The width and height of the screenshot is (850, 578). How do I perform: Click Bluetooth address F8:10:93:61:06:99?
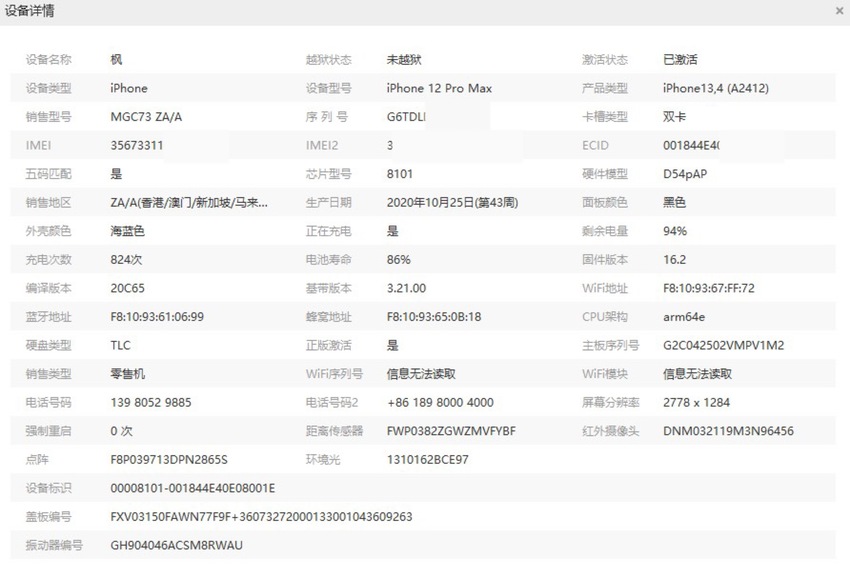(157, 317)
